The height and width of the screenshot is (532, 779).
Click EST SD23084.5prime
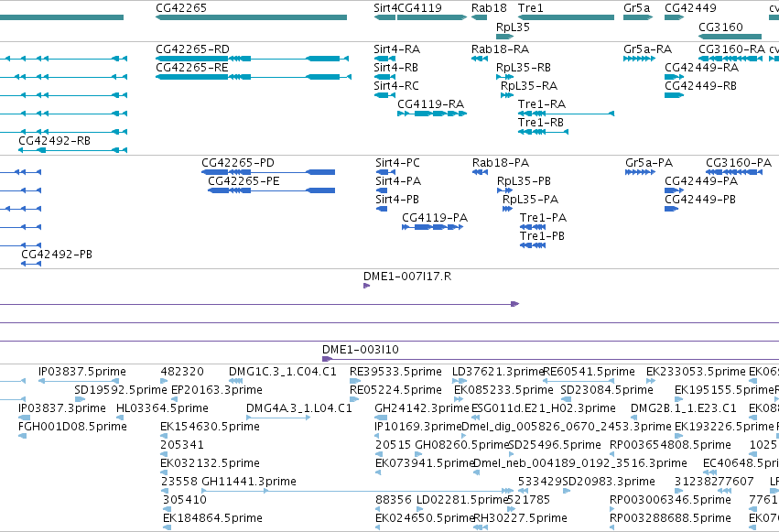566,399
